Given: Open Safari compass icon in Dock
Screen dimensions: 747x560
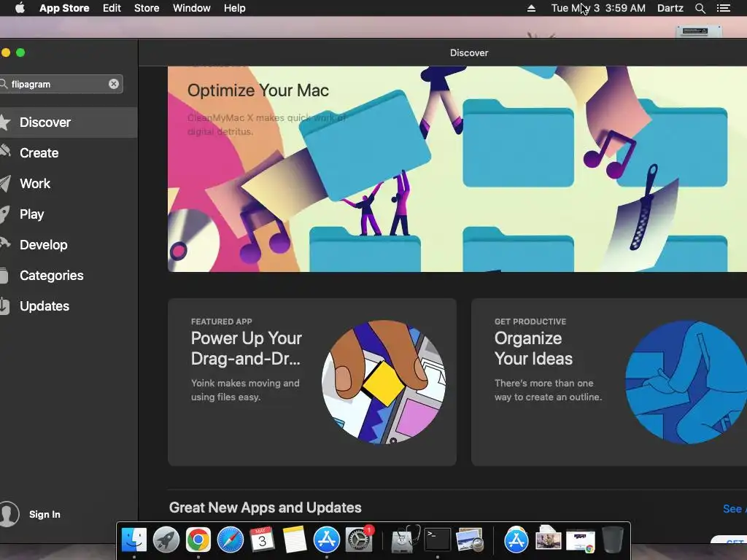Looking at the screenshot, I should (x=230, y=540).
